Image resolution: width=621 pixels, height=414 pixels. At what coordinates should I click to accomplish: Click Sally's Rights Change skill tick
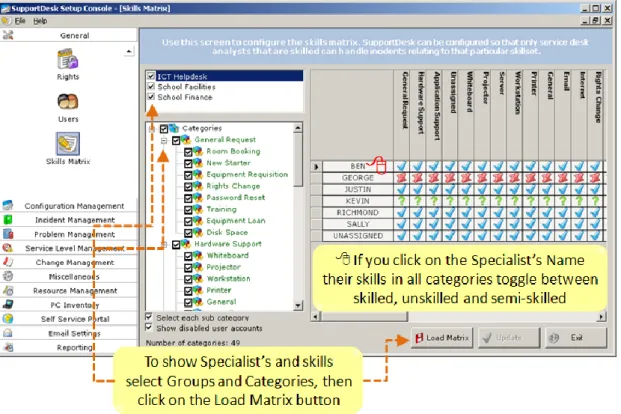point(595,224)
